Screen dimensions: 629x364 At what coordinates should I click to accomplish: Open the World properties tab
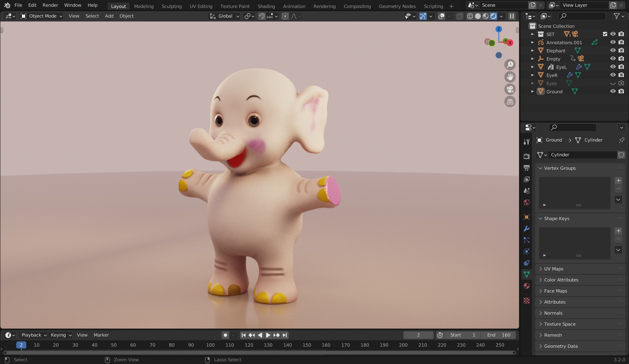click(x=526, y=202)
